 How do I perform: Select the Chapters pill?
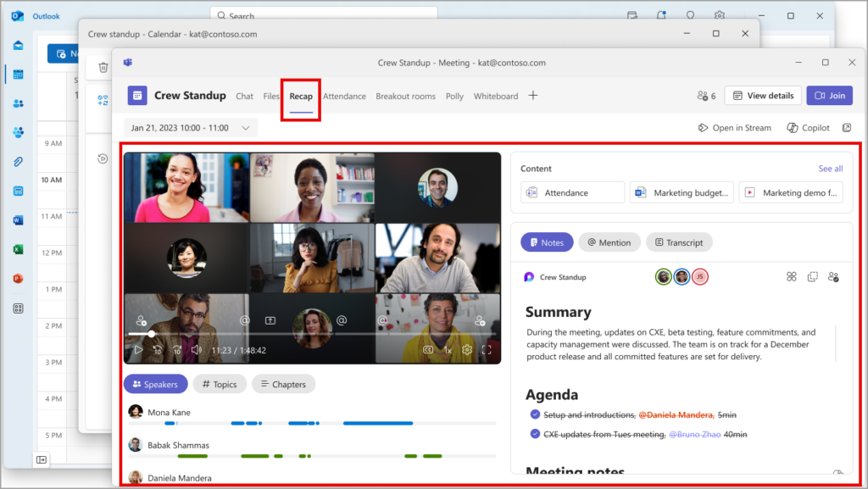[283, 384]
